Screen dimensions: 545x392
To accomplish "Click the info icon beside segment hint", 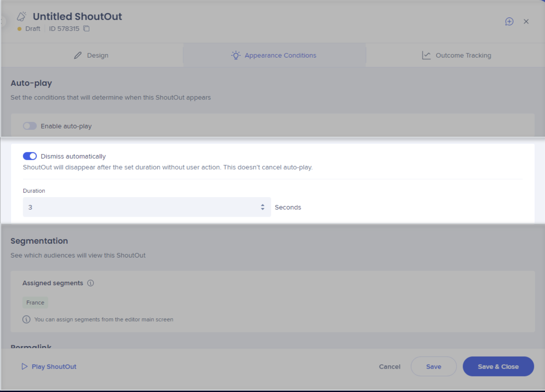I will [x=27, y=319].
